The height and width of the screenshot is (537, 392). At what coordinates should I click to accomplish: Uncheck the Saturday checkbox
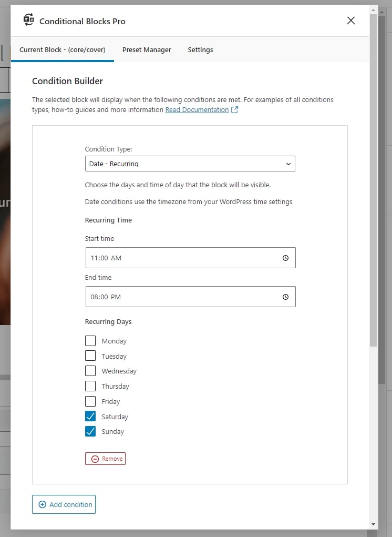pyautogui.click(x=90, y=417)
